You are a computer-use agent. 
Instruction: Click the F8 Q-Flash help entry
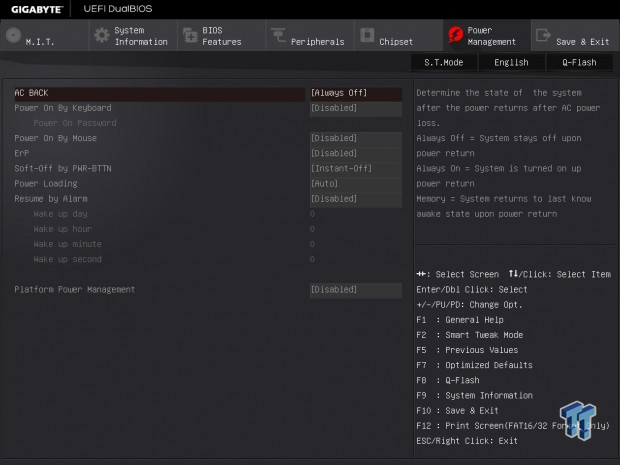[x=448, y=380]
